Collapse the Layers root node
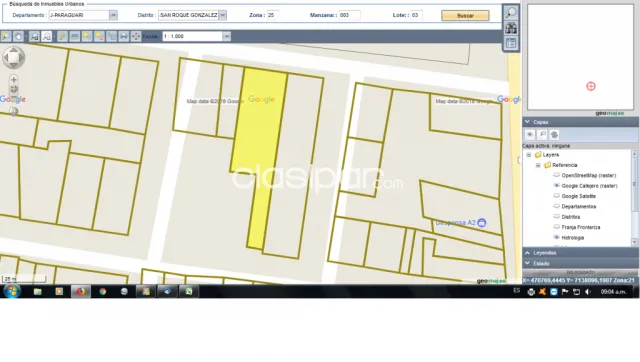 click(x=529, y=155)
